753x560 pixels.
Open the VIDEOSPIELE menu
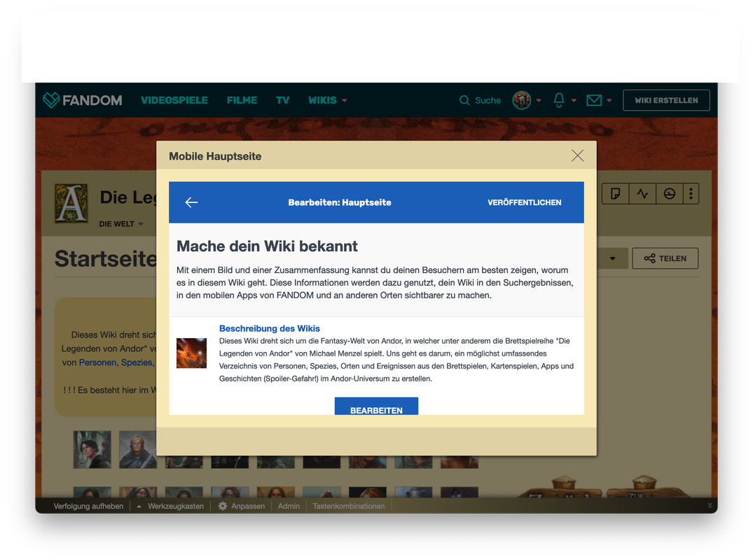(x=174, y=100)
